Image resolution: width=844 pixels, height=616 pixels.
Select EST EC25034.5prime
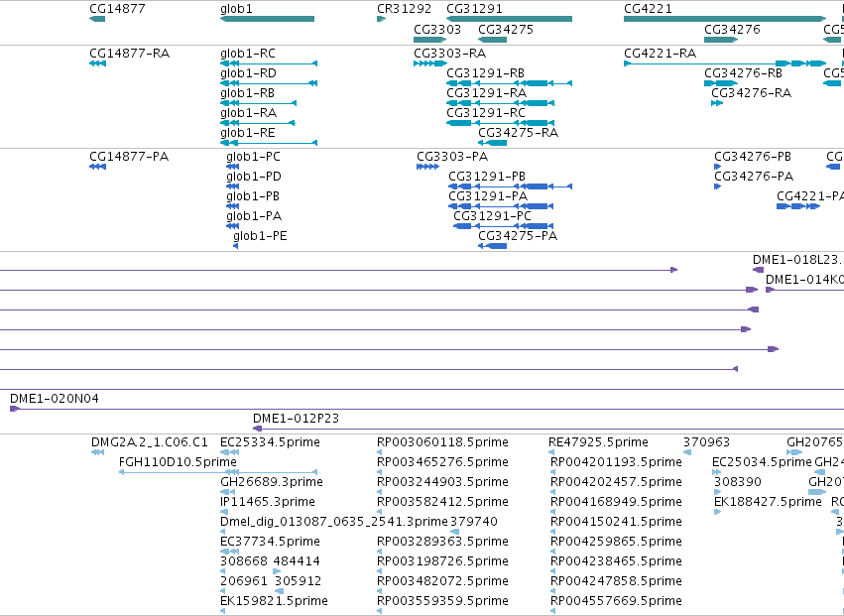tap(717, 472)
